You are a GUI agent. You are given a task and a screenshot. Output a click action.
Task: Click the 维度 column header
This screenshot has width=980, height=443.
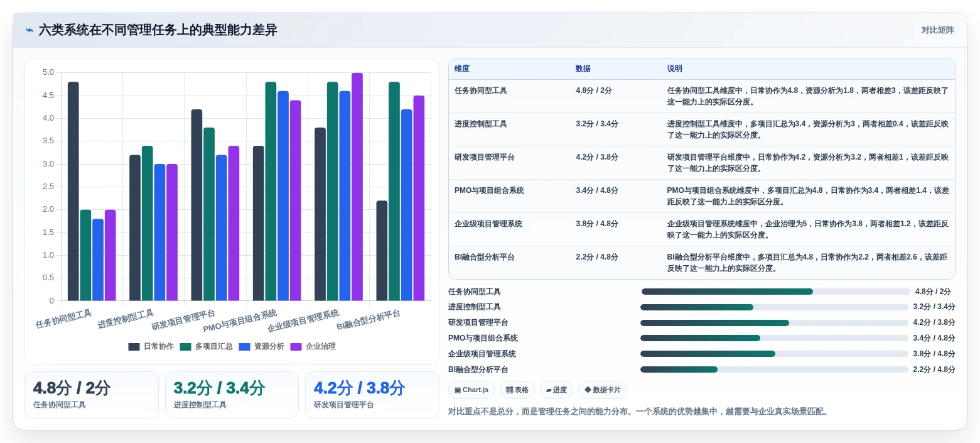coord(462,69)
